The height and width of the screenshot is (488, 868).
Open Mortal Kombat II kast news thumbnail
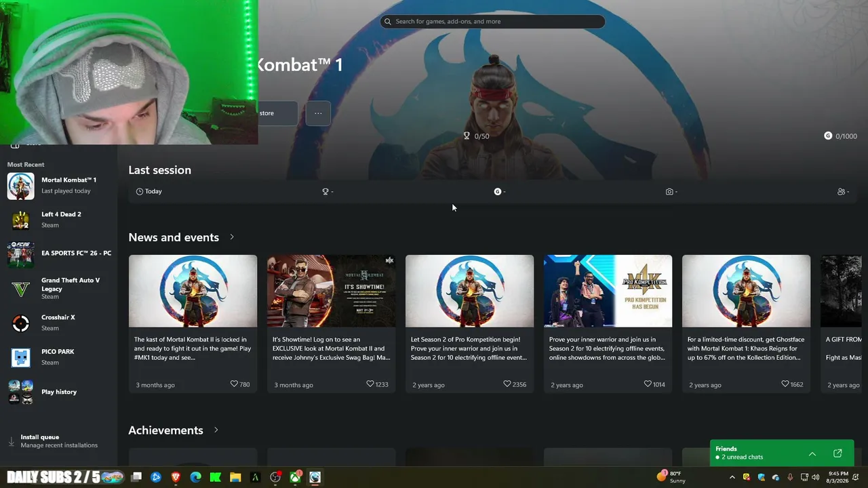pyautogui.click(x=193, y=291)
